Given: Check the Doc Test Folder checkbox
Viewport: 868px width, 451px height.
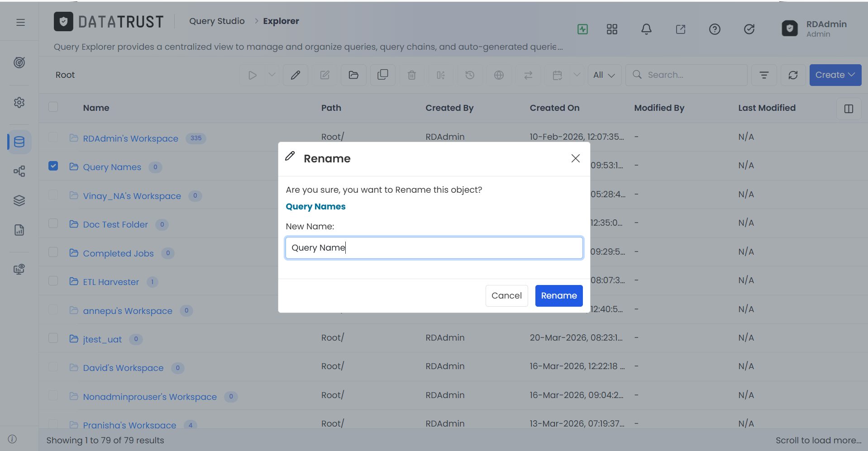Looking at the screenshot, I should [x=53, y=223].
